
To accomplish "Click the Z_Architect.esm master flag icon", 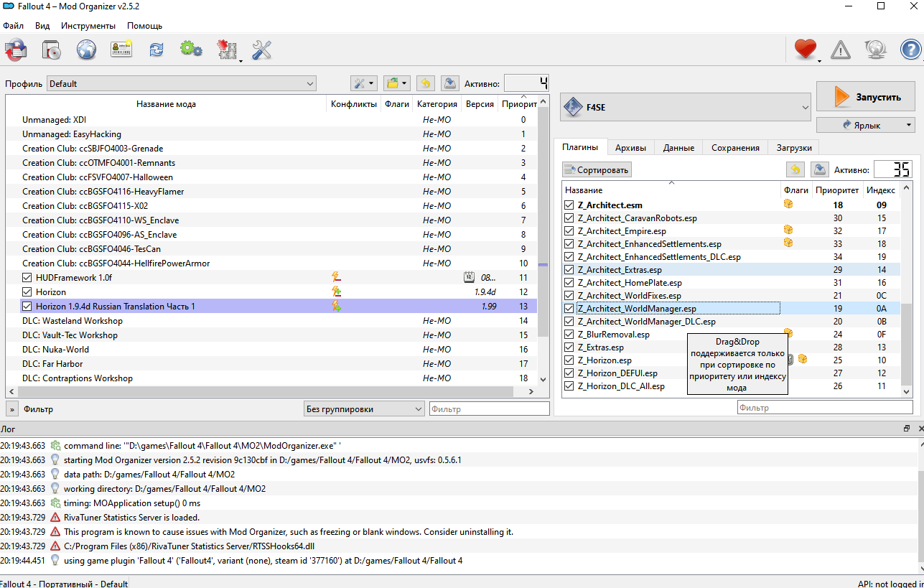I will 788,205.
